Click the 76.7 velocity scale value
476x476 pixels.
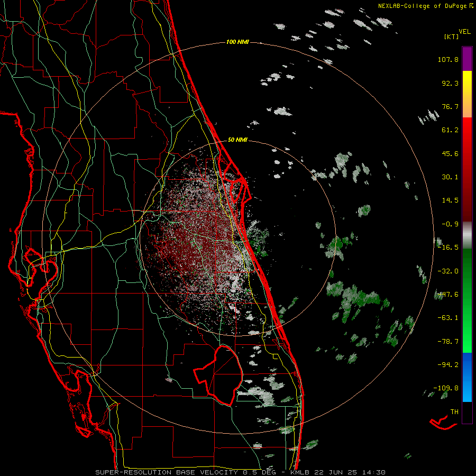(450, 106)
